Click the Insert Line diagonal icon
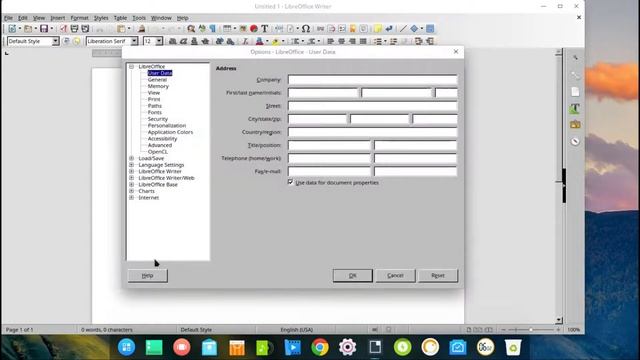 tap(403, 29)
